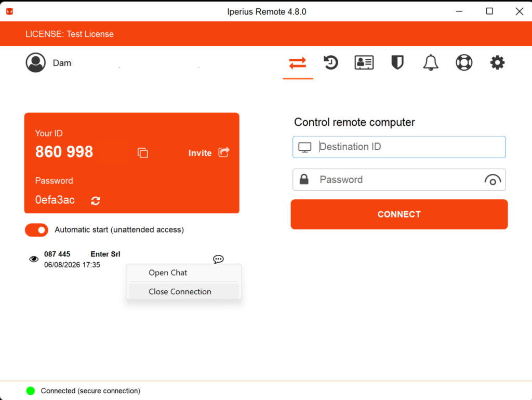532x400 pixels.
Task: Open the connections tab with the arrows icon
Action: point(298,63)
